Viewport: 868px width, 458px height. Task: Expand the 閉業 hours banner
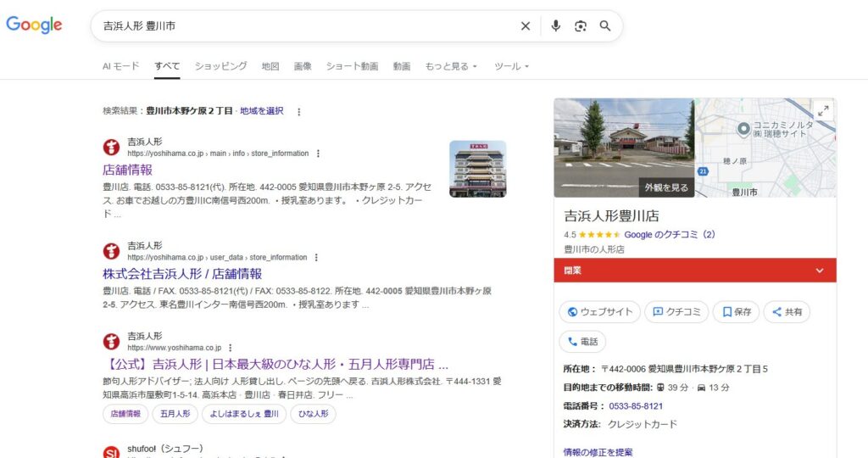[x=819, y=271]
